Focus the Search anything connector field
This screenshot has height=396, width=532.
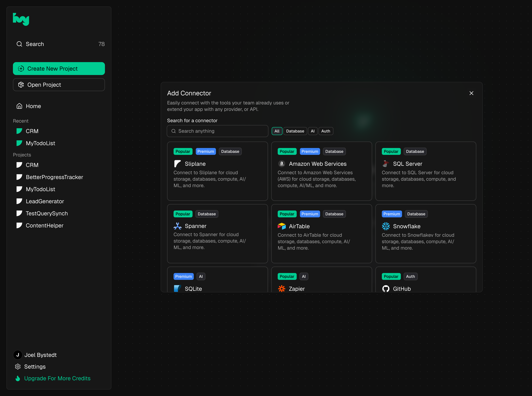(217, 131)
